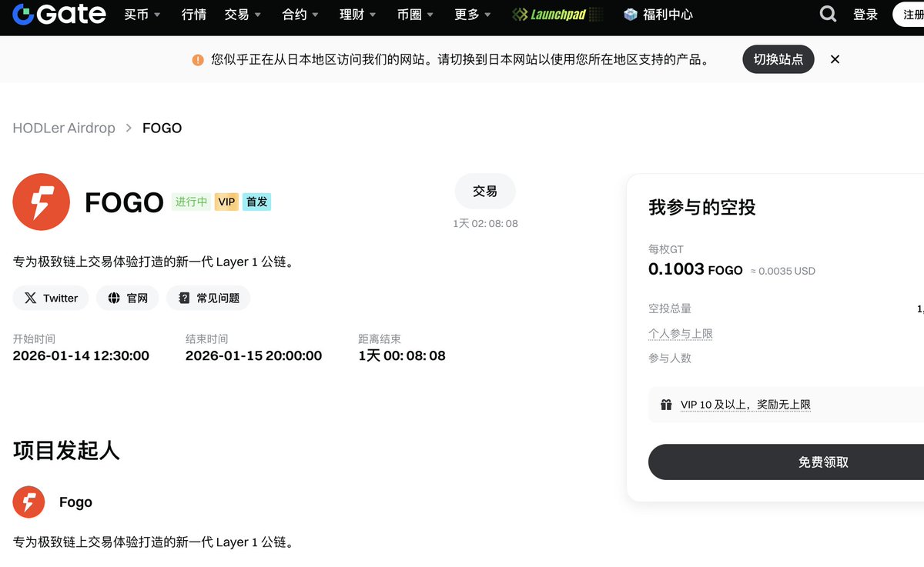Click the HODLer Airdrop breadcrumb link

tap(64, 128)
